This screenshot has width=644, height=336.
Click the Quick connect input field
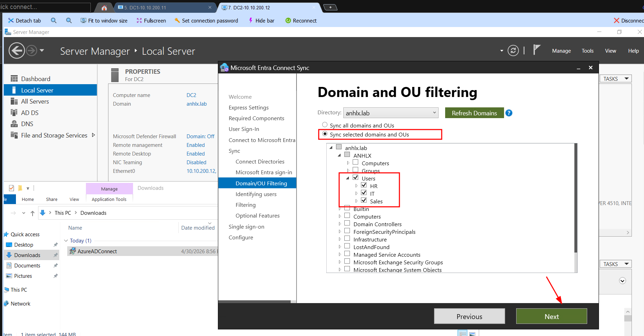point(45,7)
